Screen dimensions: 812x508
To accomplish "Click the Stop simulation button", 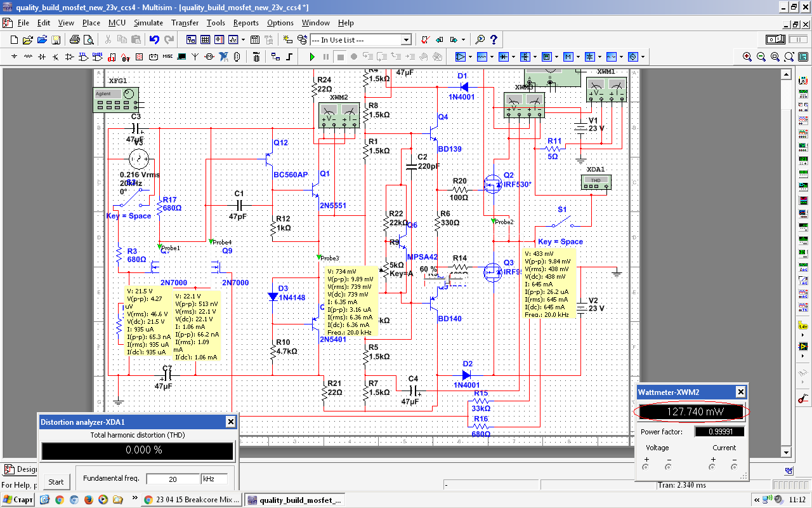I will (x=340, y=57).
